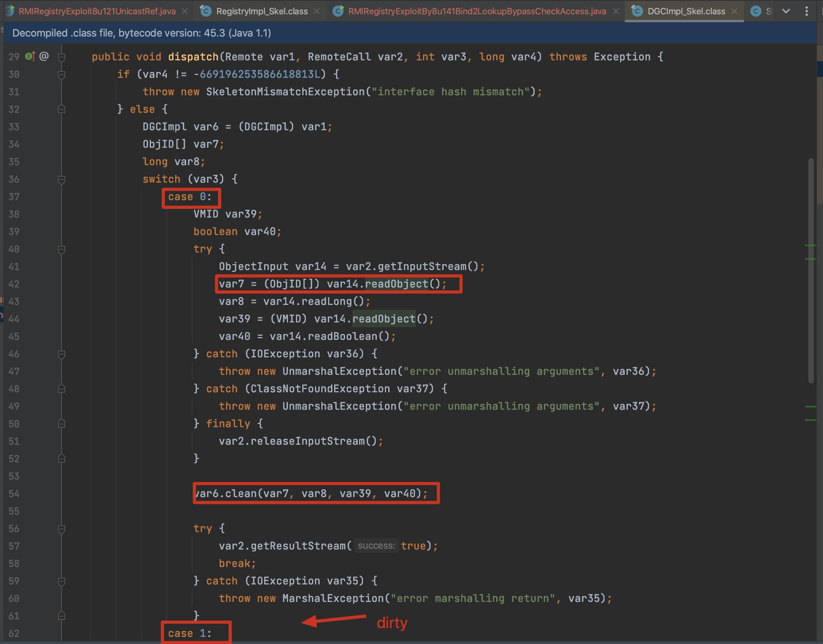The width and height of the screenshot is (823, 644).
Task: Click ClassNotFoundException on line 48
Action: 320,389
